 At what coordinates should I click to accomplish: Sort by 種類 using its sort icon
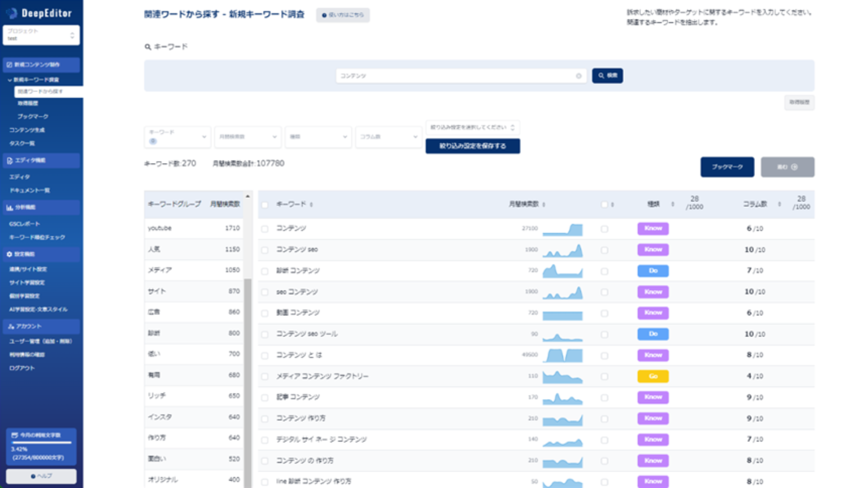click(673, 204)
